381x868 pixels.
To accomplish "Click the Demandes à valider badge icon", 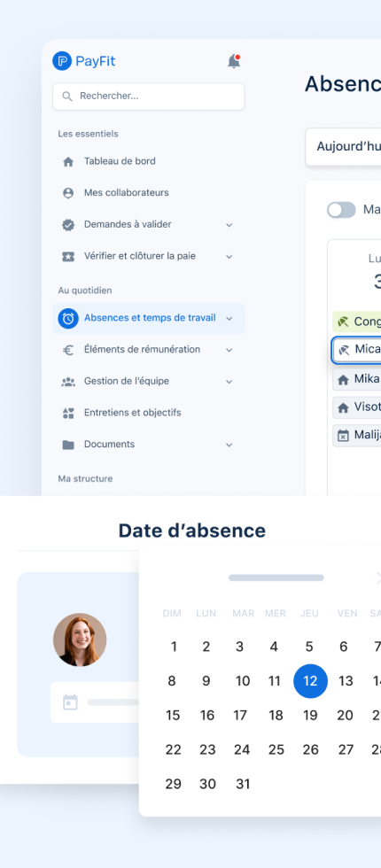I will pyautogui.click(x=68, y=225).
